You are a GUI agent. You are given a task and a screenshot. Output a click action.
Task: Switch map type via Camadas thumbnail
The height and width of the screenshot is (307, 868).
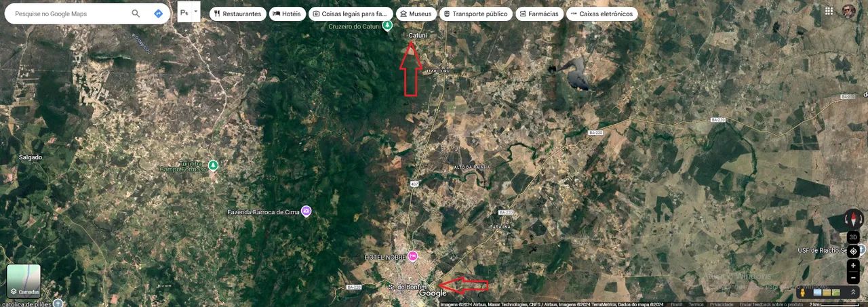[x=24, y=281]
